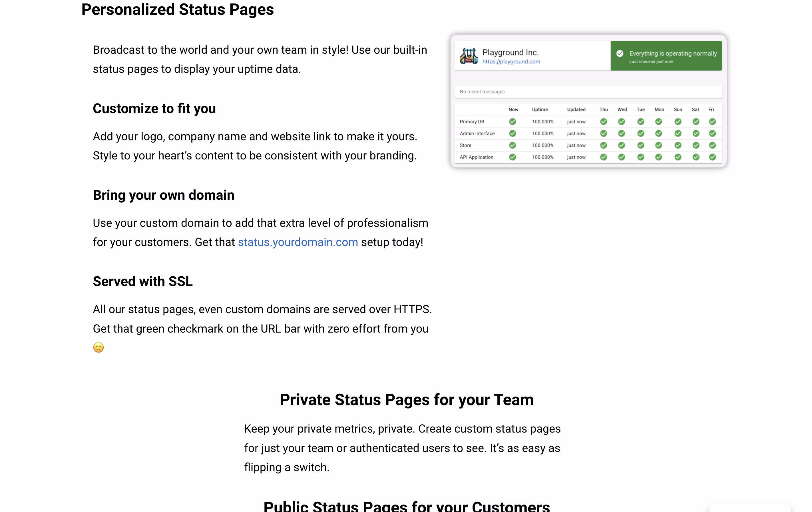This screenshot has height=512, width=812.
Task: Open the status.yourdomain.com link
Action: (x=298, y=242)
